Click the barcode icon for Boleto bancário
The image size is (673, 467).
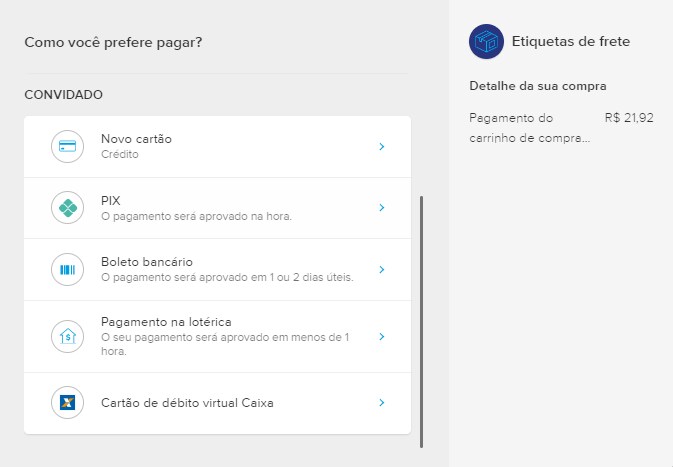pyautogui.click(x=68, y=269)
